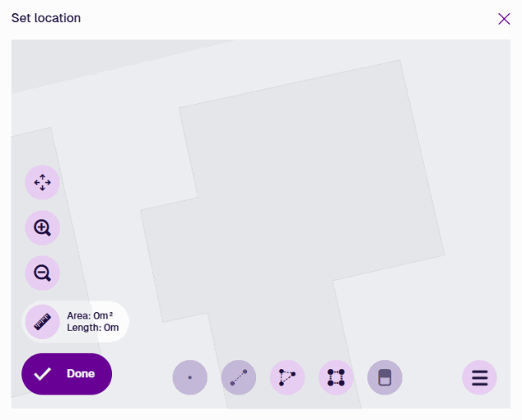Choose the polygon drawing tool
The height and width of the screenshot is (420, 522).
(x=287, y=377)
